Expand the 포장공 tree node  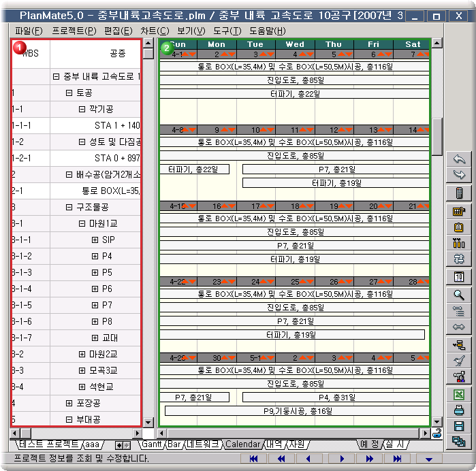click(69, 403)
